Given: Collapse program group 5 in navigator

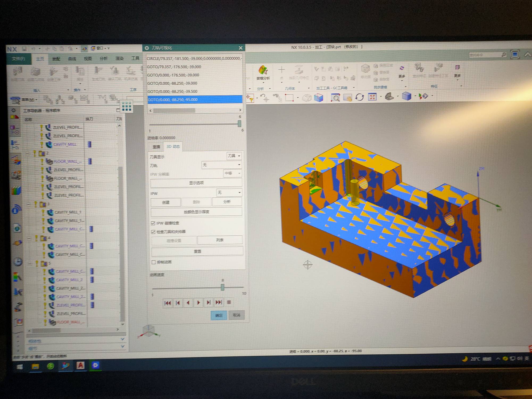Looking at the screenshot, I should [x=30, y=264].
